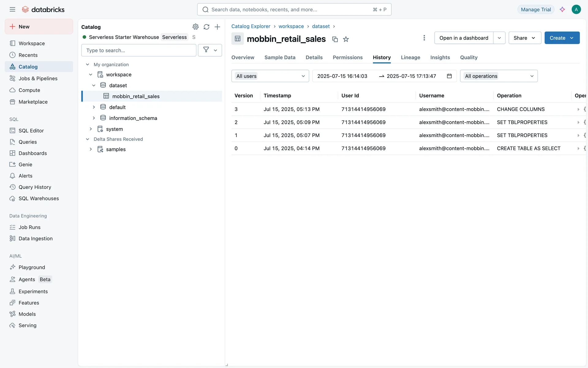Viewport: 588px width, 368px height.
Task: Click the catalog settings gear icon
Action: [x=195, y=27]
